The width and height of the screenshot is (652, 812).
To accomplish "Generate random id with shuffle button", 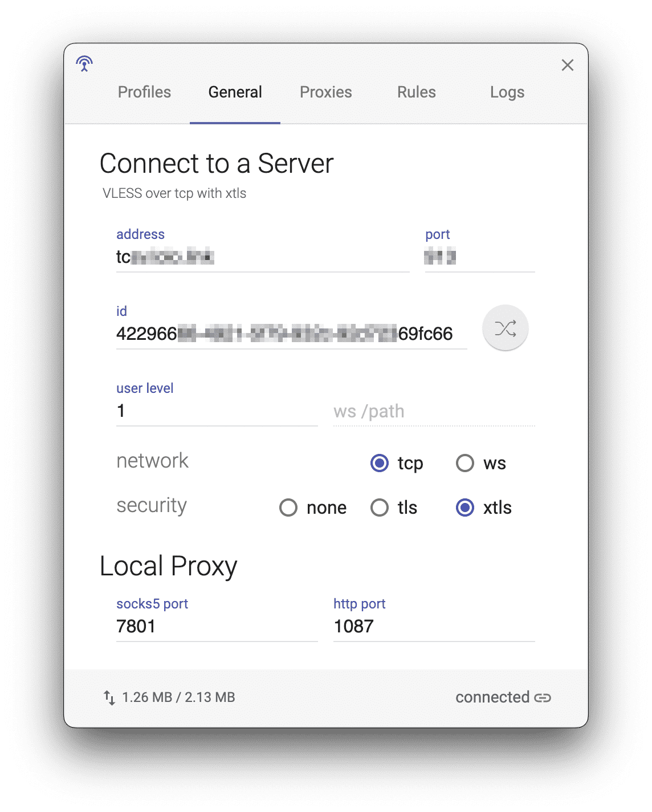I will coord(506,328).
